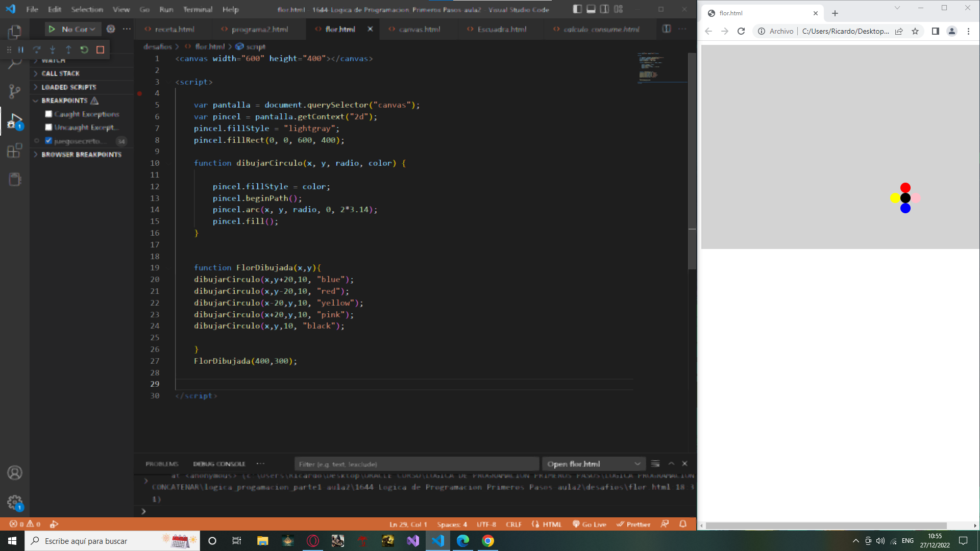The image size is (980, 551).
Task: Click the Extensions sidebar icon
Action: (15, 151)
